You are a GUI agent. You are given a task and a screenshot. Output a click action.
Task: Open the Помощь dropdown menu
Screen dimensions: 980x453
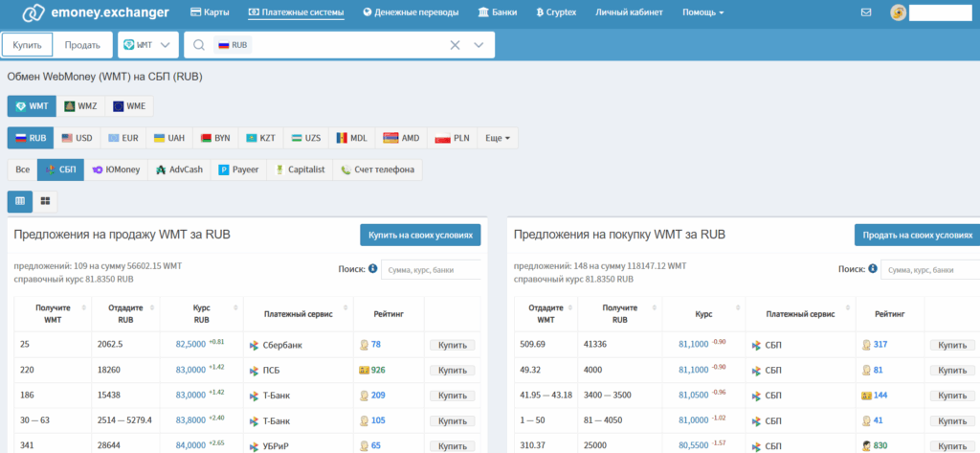click(703, 12)
